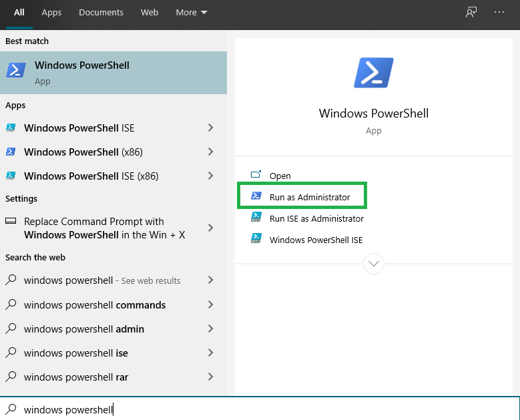Screen dimensions: 520x420
Task: Click the large PowerShell logo in preview pane
Action: click(373, 73)
